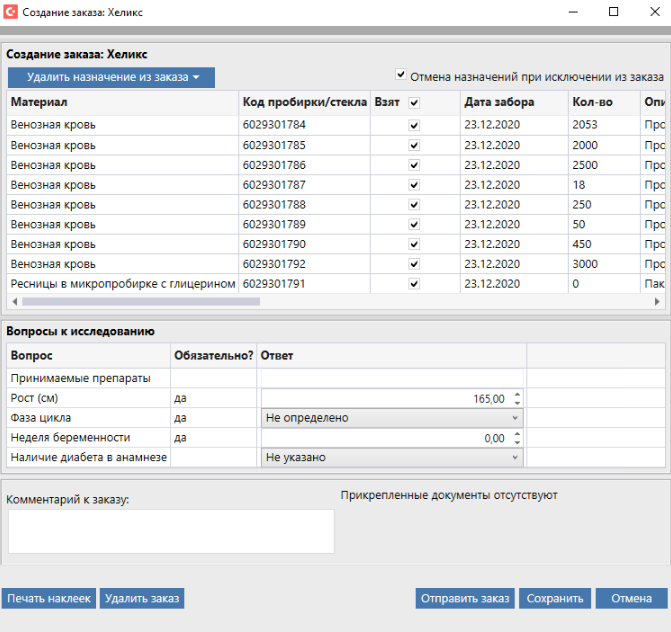
Task: Click the app logo icon in title bar
Action: point(11,12)
